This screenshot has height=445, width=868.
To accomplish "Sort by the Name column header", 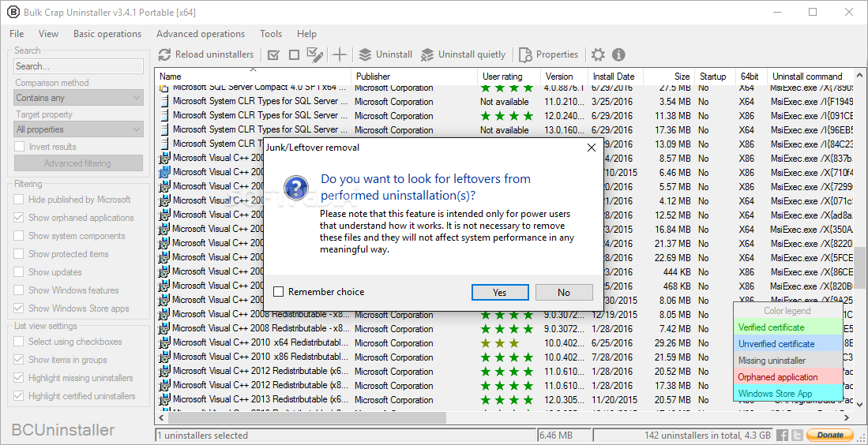I will (254, 77).
